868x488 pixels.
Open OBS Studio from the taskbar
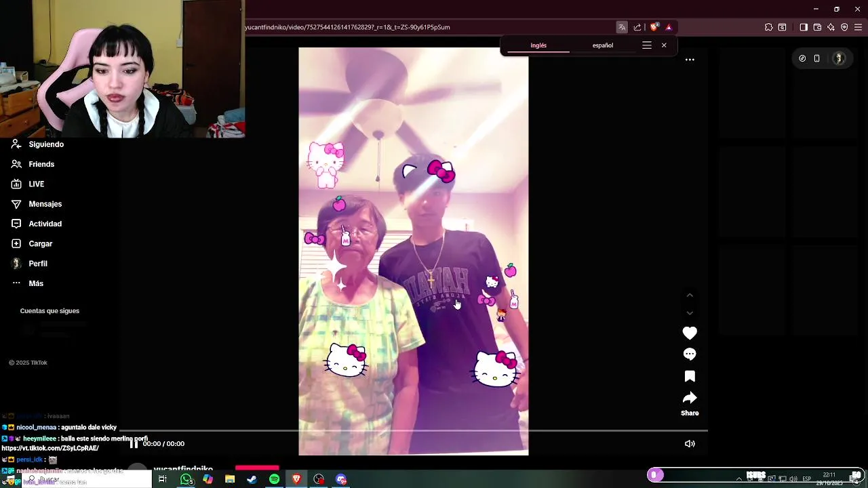319,479
